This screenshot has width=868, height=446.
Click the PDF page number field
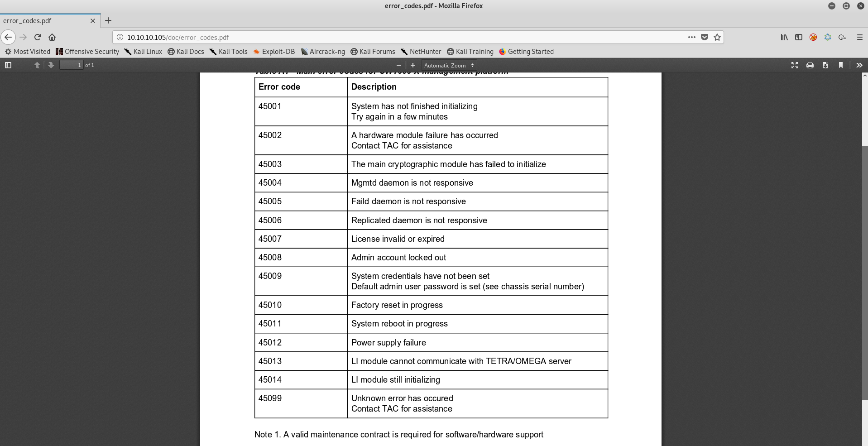pyautogui.click(x=72, y=65)
